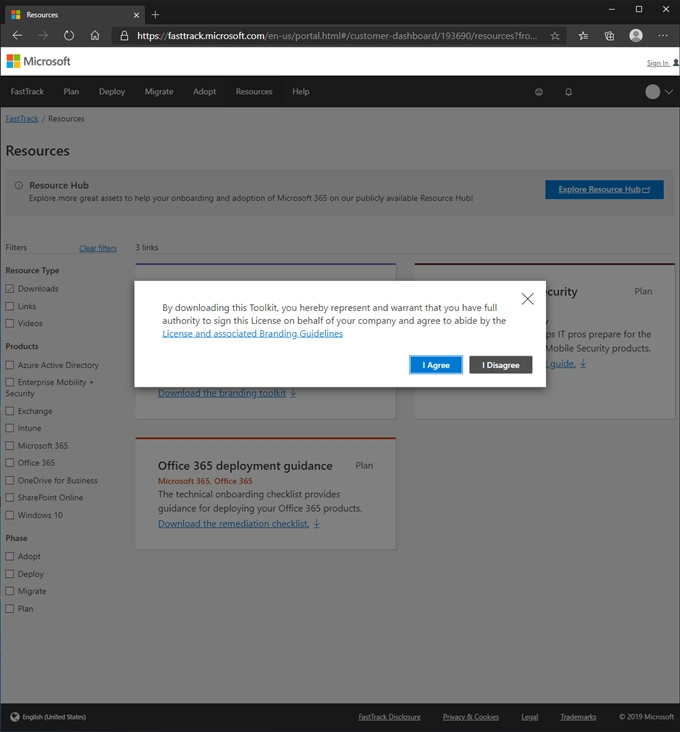Viewport: 680px width, 732px height.
Task: Reload the page with refresh icon
Action: click(69, 35)
